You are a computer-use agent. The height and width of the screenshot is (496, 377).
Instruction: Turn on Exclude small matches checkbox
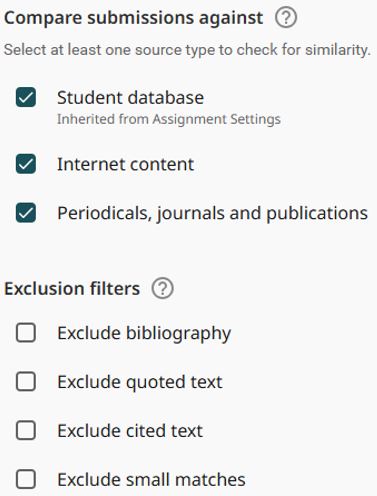(26, 479)
